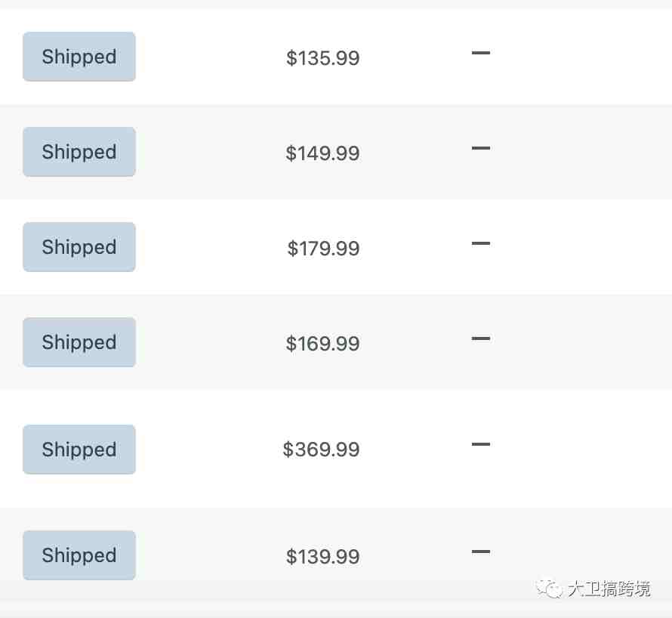Select the dash symbol in $369.99 row

tap(481, 444)
